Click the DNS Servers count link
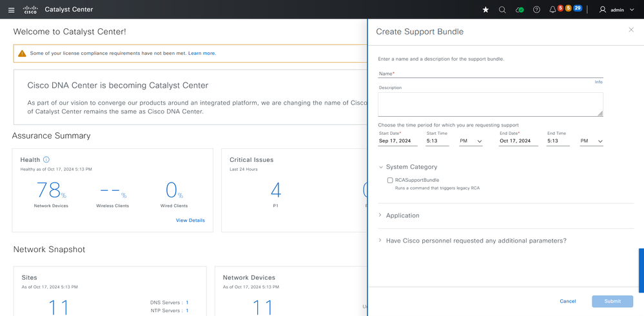This screenshot has width=644, height=316. click(x=187, y=302)
